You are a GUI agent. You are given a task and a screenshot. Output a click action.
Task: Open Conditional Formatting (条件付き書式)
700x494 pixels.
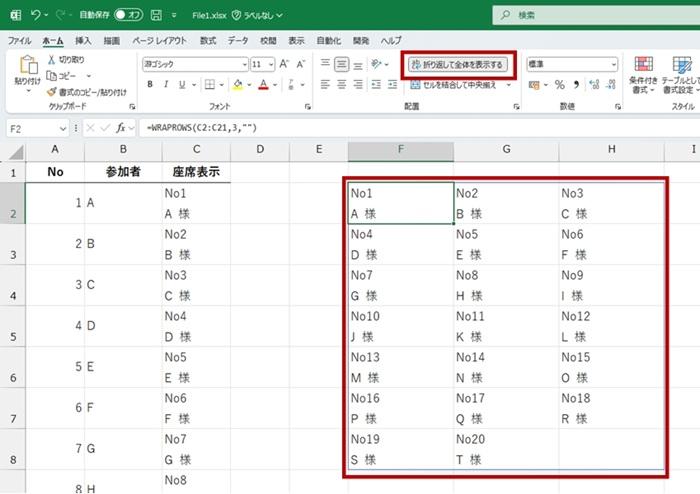coord(643,75)
